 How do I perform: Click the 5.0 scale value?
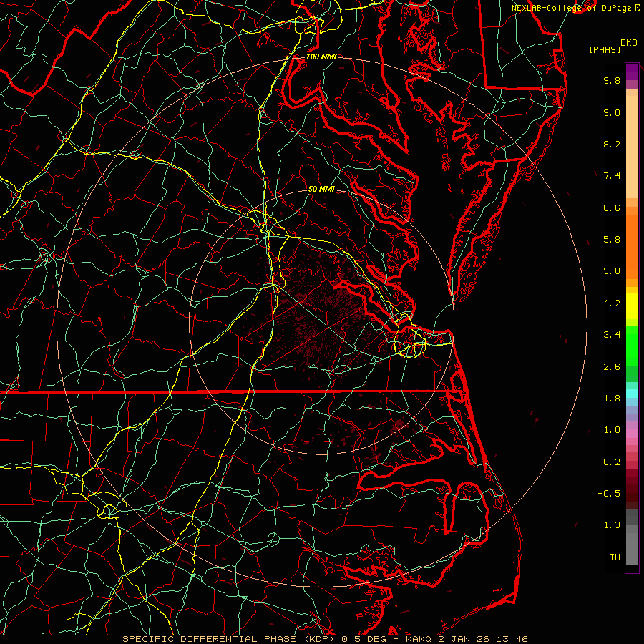pos(612,271)
